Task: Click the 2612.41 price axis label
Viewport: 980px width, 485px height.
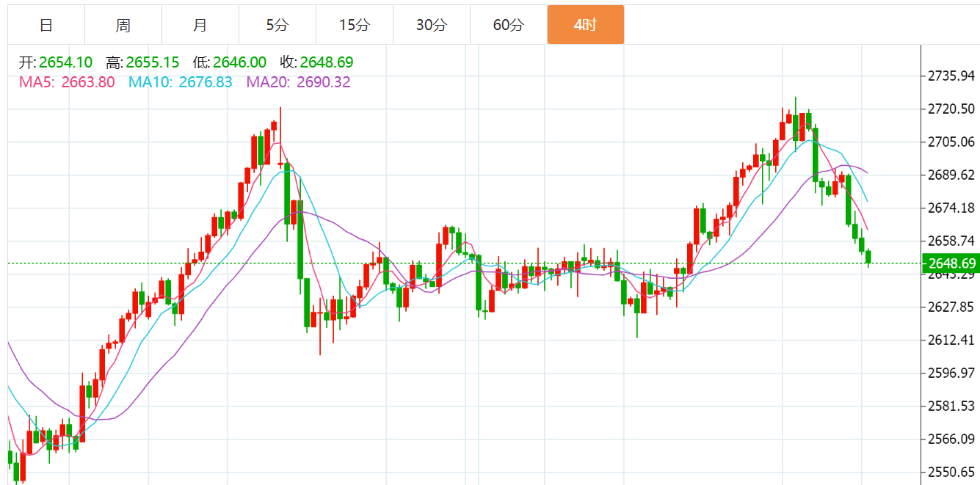Action: 951,340
